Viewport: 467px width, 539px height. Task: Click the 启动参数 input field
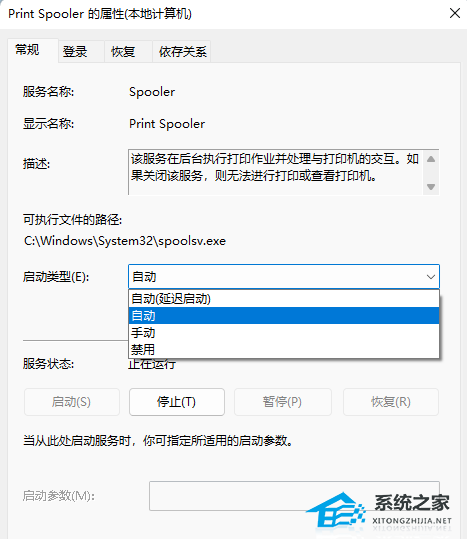point(294,496)
